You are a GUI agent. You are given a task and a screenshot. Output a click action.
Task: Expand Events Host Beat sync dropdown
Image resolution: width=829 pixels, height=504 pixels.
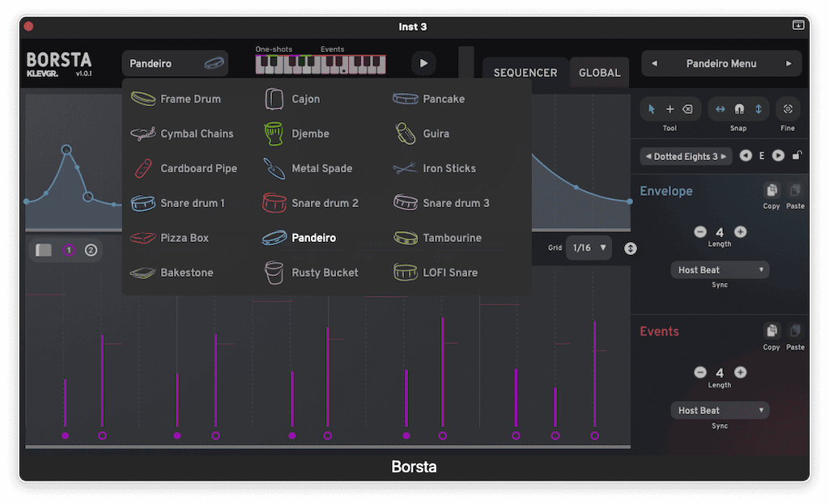(720, 411)
